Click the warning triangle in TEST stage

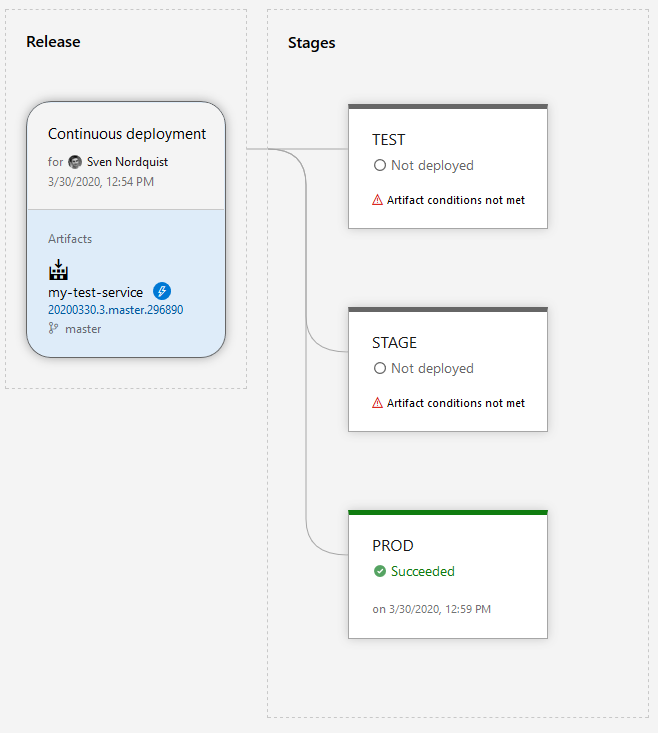coord(377,200)
